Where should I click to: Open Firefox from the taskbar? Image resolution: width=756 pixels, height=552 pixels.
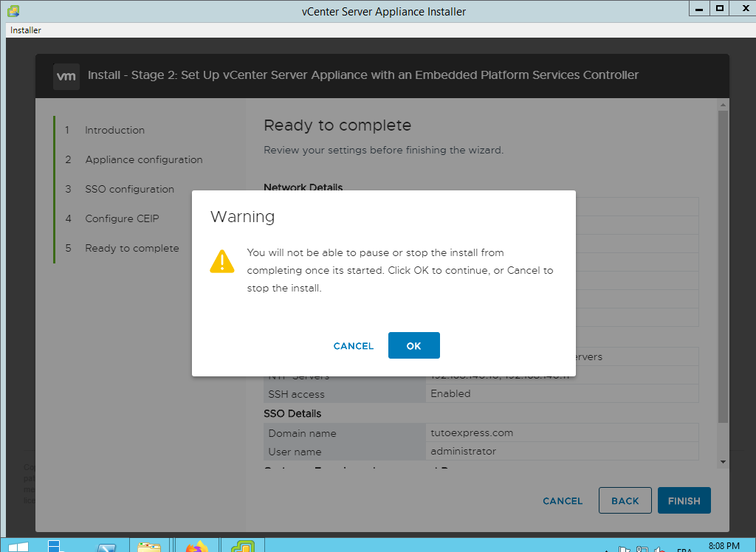coord(196,546)
